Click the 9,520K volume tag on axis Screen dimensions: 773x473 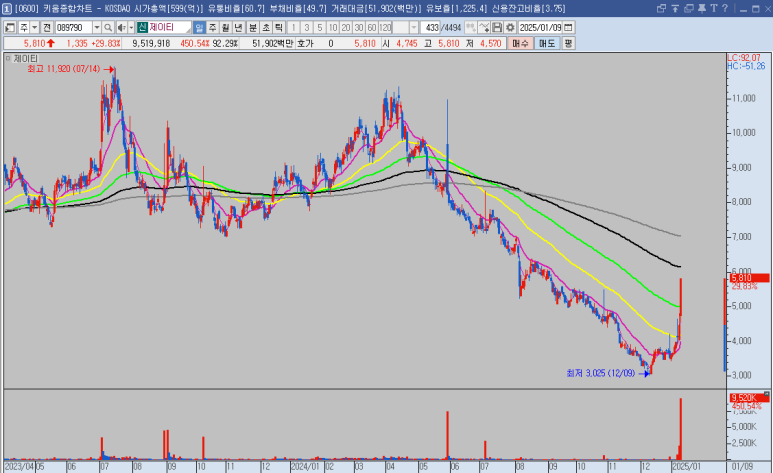(749, 398)
